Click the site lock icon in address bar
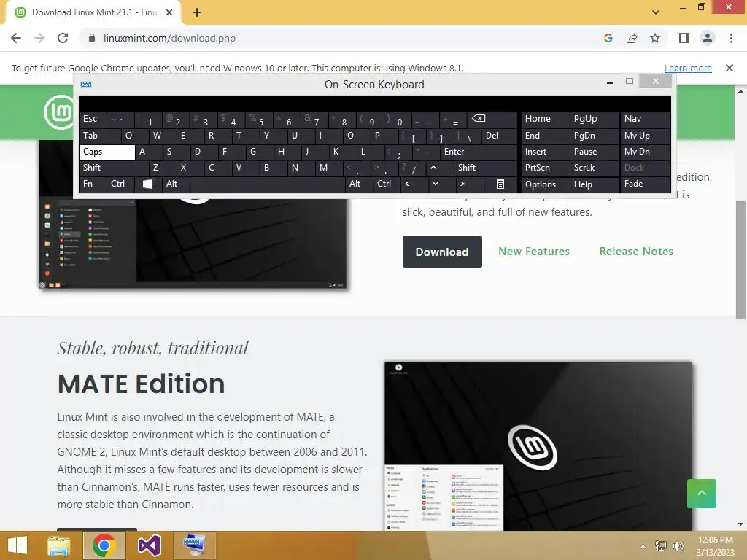Screen dimensions: 747x560 [92, 38]
